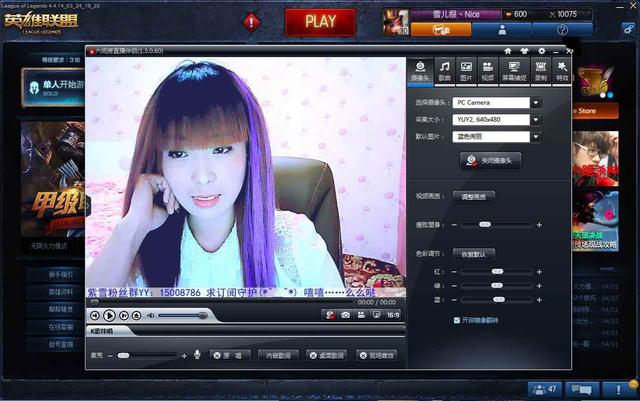Click the YUY2, 640x480 field
Screen dimensions: 640x401
[491, 120]
